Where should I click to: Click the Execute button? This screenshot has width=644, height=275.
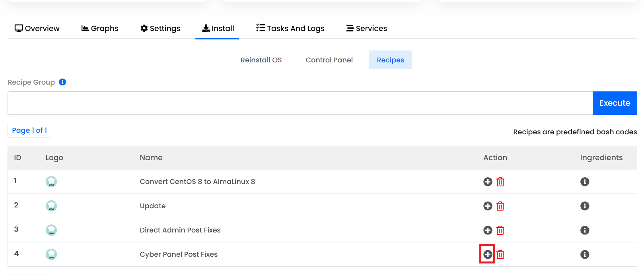pos(615,103)
